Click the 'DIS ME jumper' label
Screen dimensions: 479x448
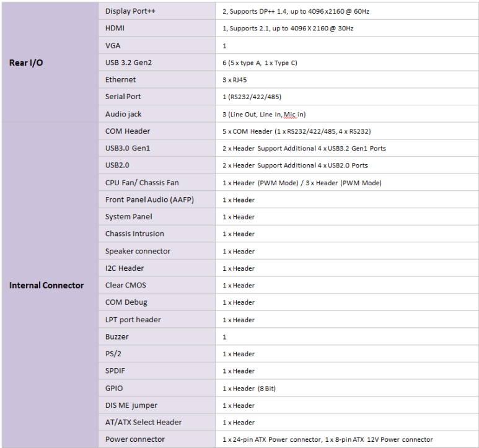(x=131, y=405)
